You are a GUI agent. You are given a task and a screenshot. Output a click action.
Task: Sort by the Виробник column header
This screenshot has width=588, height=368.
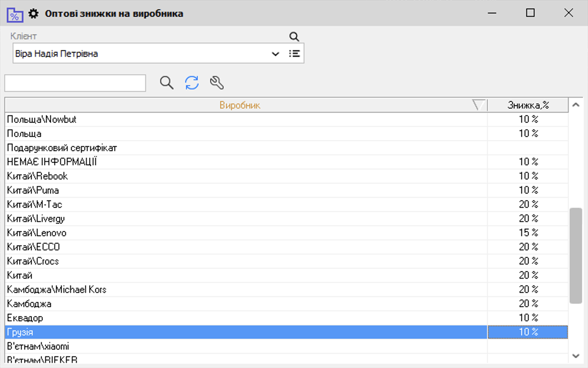240,105
